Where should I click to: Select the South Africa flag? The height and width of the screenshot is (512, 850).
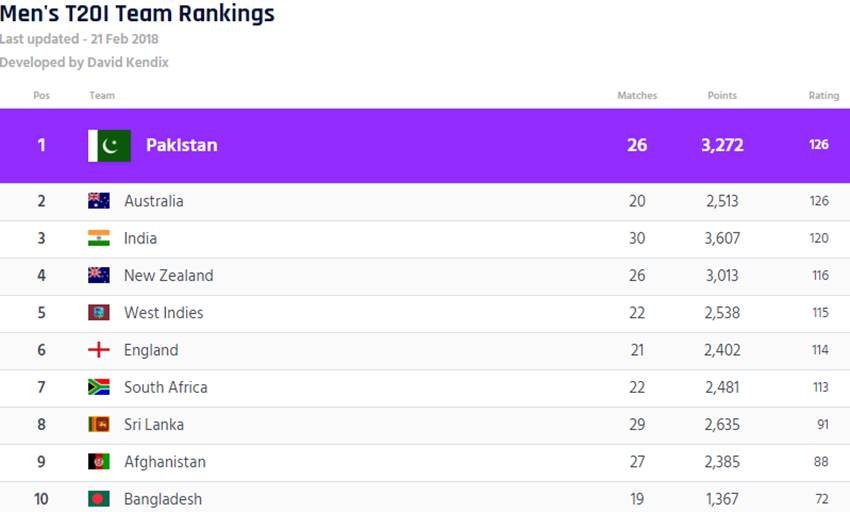click(99, 387)
